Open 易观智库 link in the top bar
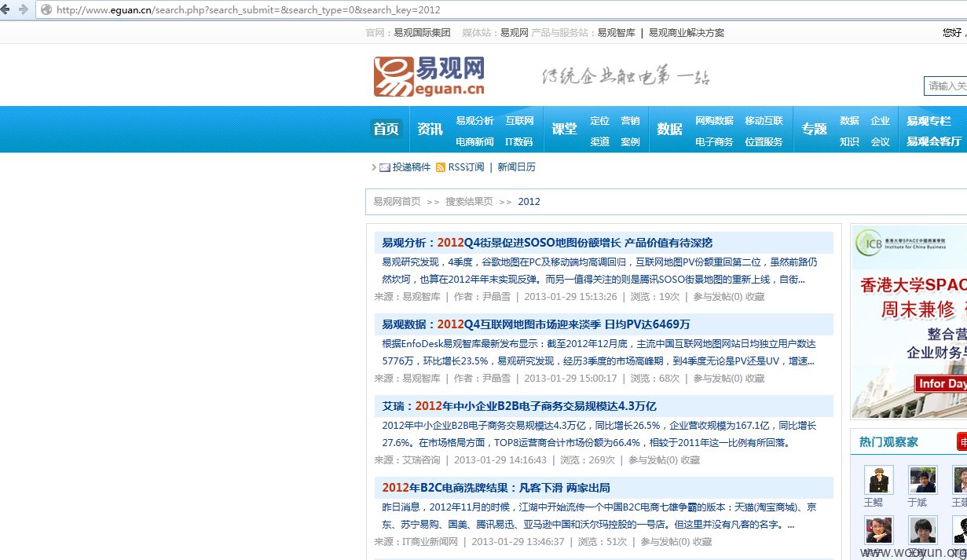 617,33
